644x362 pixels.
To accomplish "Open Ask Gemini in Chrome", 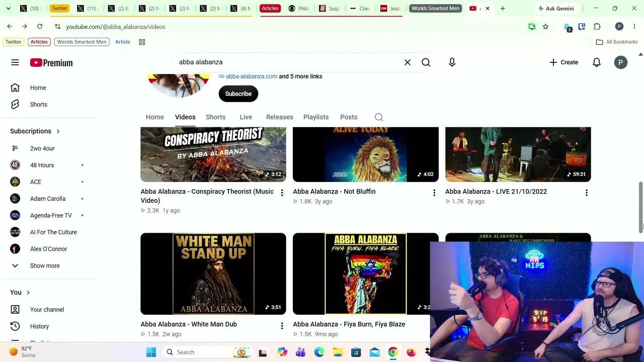I will click(556, 9).
